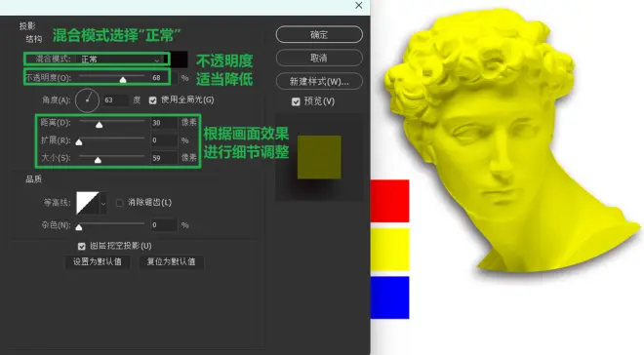
Task: Click the 品质 section label
Action: pos(34,178)
